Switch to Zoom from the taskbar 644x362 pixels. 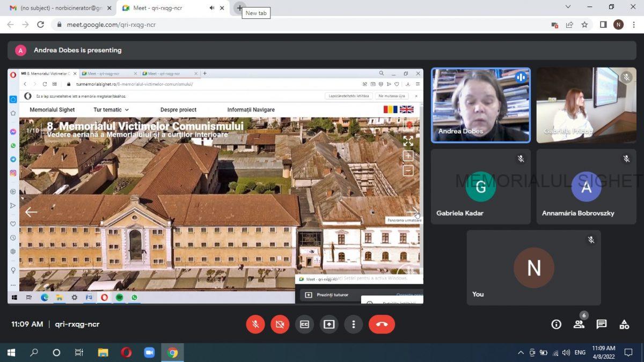tap(149, 352)
